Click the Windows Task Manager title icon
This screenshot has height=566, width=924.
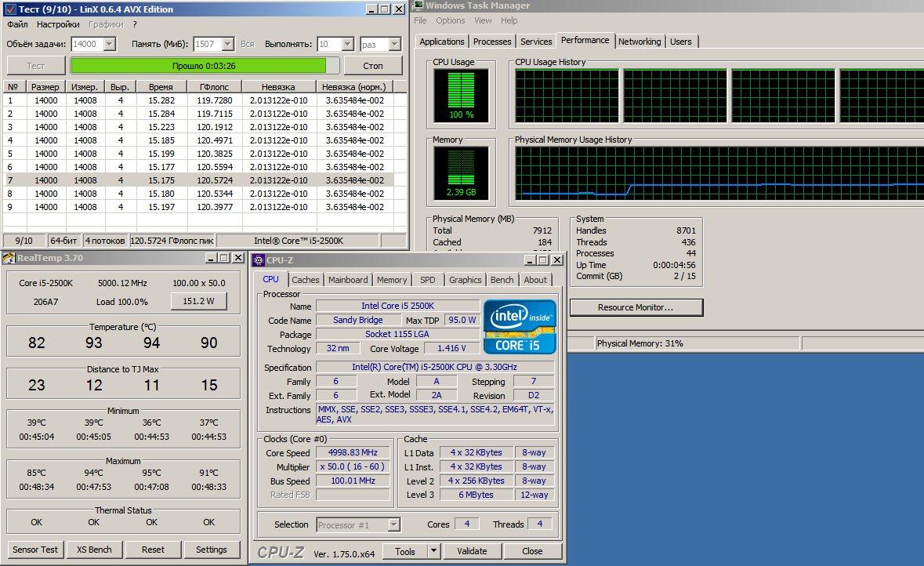pyautogui.click(x=419, y=5)
